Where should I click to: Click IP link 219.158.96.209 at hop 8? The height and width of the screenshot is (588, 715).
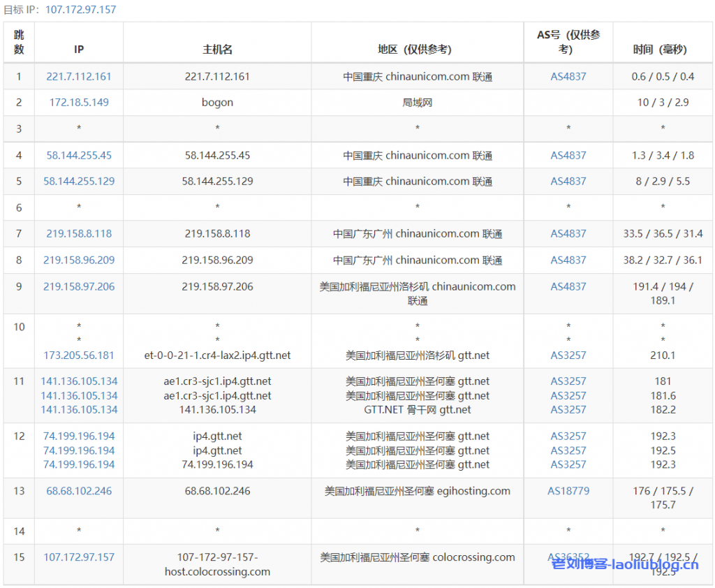[78, 260]
